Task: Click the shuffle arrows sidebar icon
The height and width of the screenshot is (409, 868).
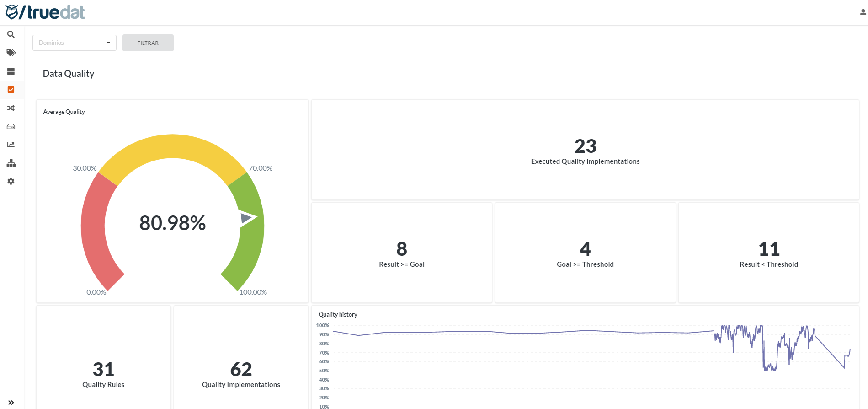Action: click(x=11, y=108)
